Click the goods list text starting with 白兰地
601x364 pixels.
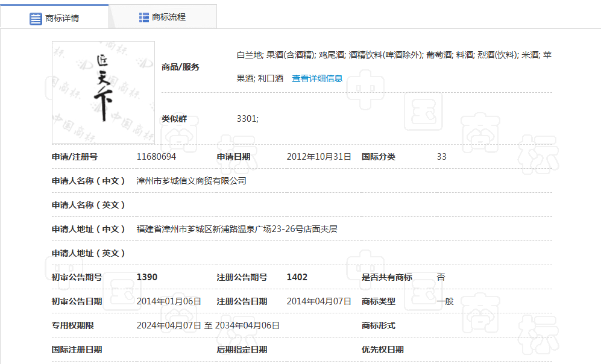[393, 55]
